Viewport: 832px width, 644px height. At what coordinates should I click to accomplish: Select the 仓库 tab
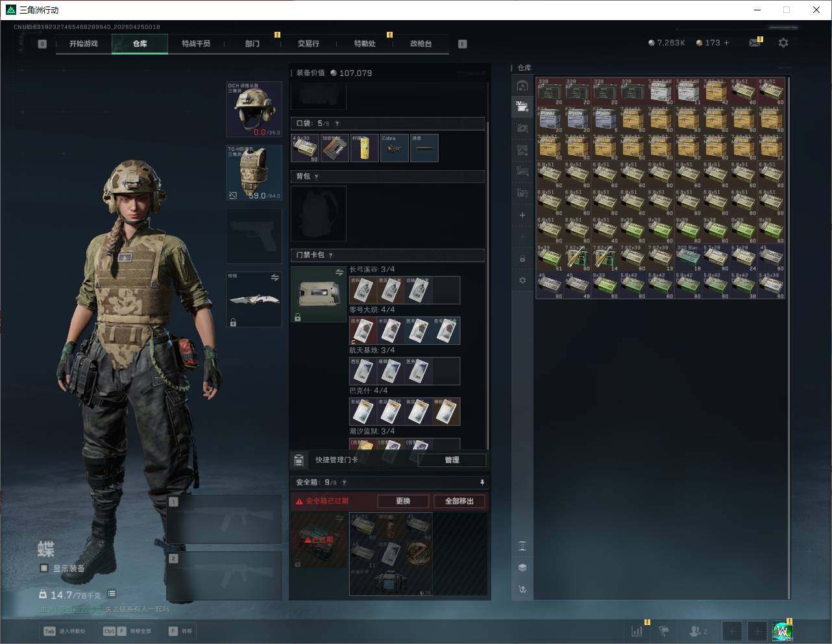tap(140, 43)
